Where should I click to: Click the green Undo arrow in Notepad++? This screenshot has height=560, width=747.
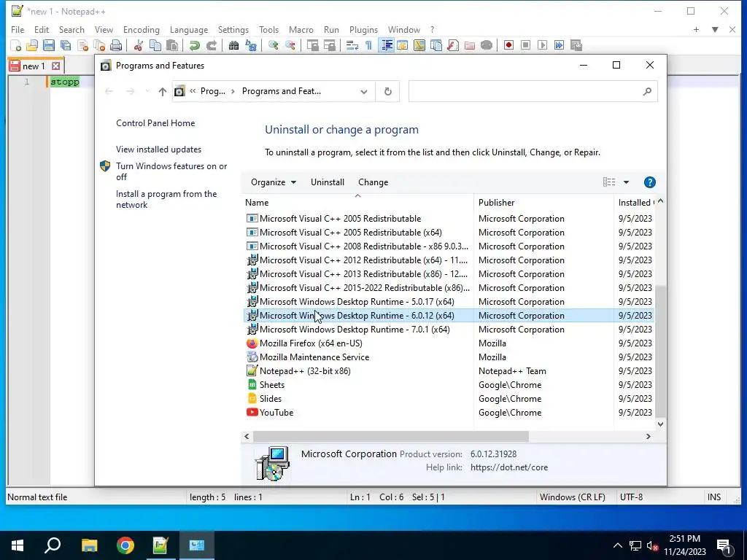[x=194, y=46]
